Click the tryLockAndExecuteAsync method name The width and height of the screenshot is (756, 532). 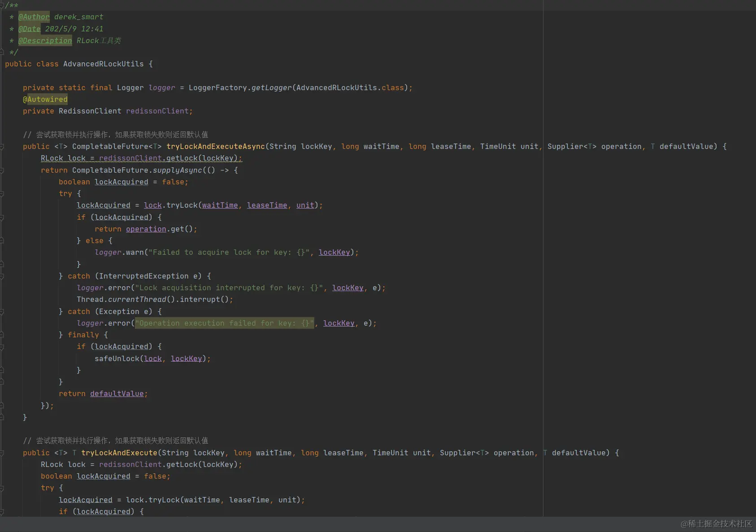(216, 147)
